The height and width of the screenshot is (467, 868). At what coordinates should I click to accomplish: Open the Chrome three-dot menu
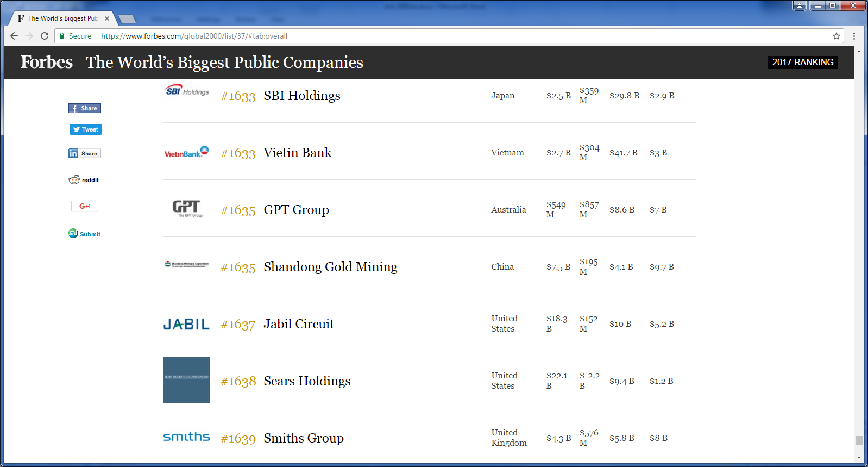[854, 36]
